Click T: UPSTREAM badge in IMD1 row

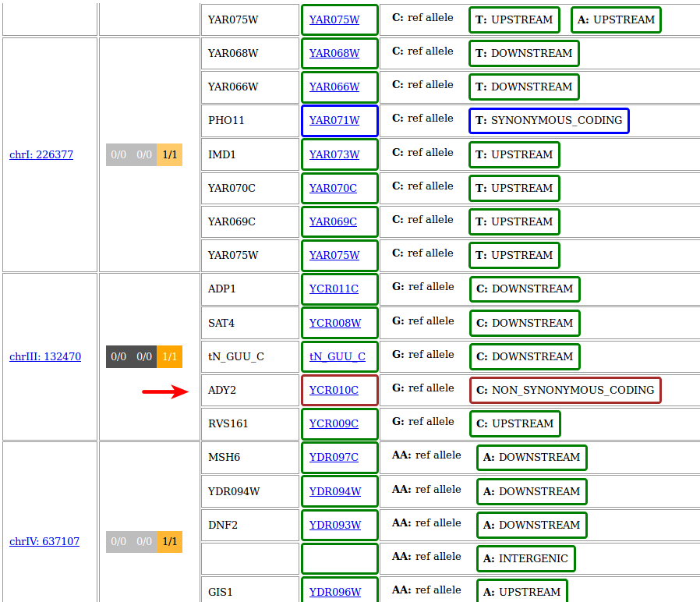point(514,154)
